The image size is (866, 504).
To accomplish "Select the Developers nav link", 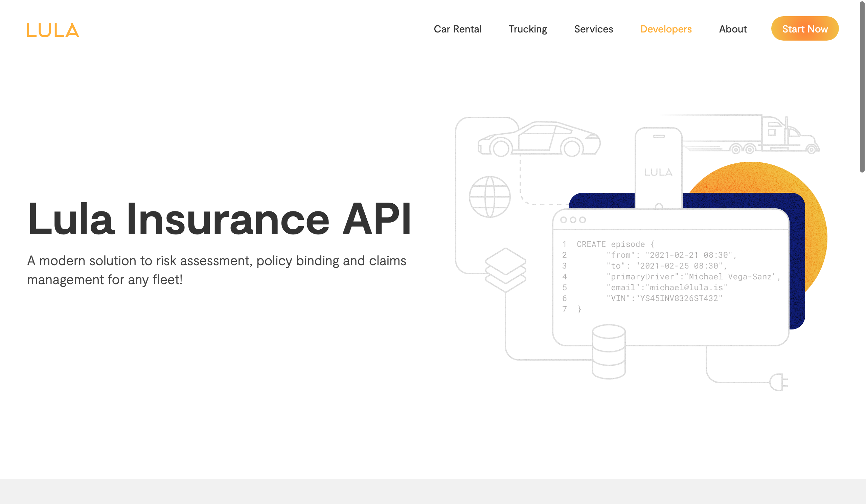I will [x=666, y=29].
